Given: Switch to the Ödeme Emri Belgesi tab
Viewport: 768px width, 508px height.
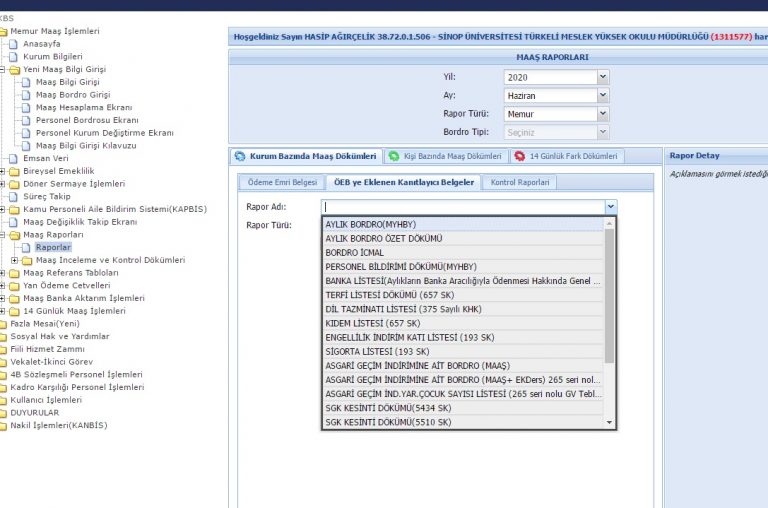Looking at the screenshot, I should pos(282,182).
